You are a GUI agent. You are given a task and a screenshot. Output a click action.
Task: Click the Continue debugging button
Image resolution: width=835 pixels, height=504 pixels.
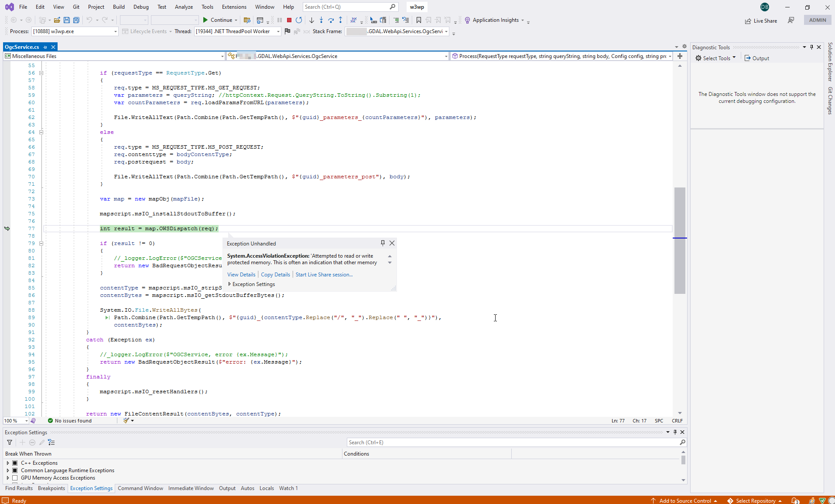[217, 20]
